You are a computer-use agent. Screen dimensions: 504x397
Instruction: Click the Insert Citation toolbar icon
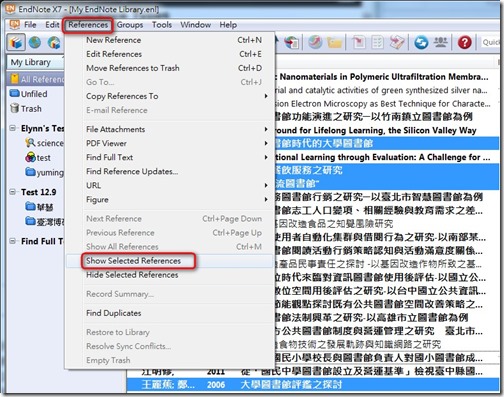[x=359, y=42]
